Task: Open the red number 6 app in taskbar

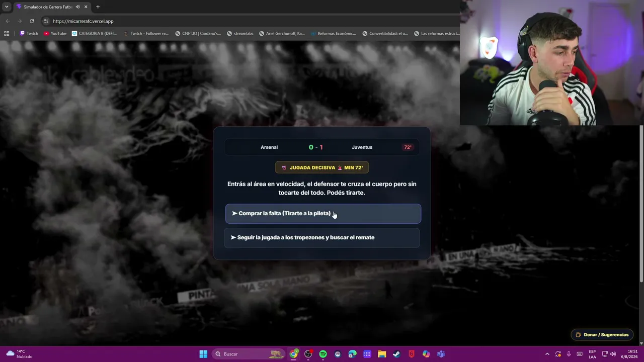Action: click(411, 354)
